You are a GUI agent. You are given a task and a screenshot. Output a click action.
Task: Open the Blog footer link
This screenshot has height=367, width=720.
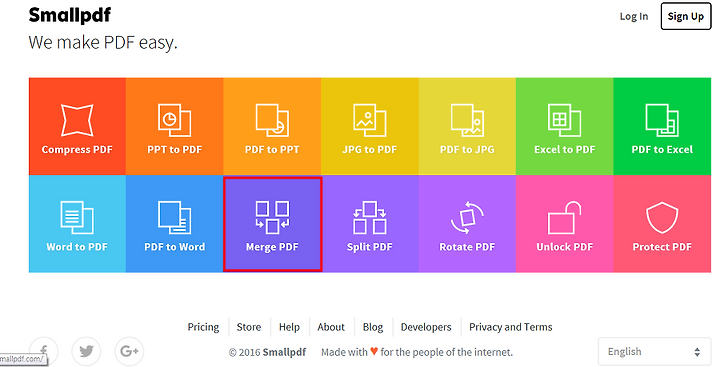point(373,327)
